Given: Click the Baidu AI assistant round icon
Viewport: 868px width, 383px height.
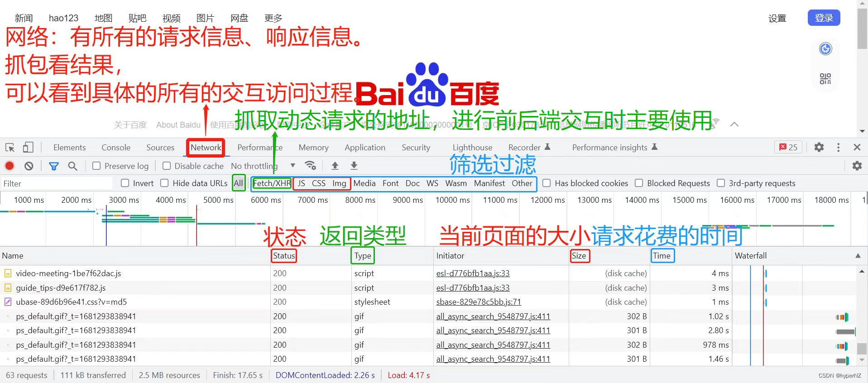Looking at the screenshot, I should [825, 49].
